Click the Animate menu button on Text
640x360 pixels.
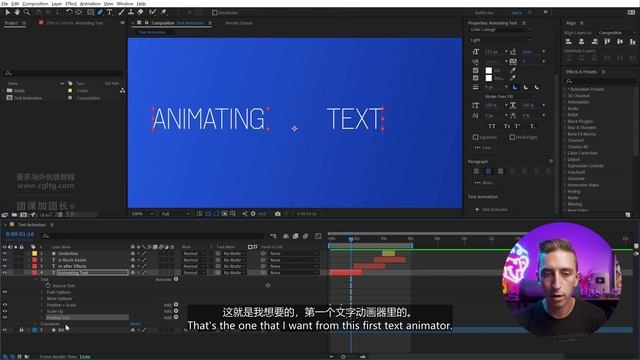(176, 279)
